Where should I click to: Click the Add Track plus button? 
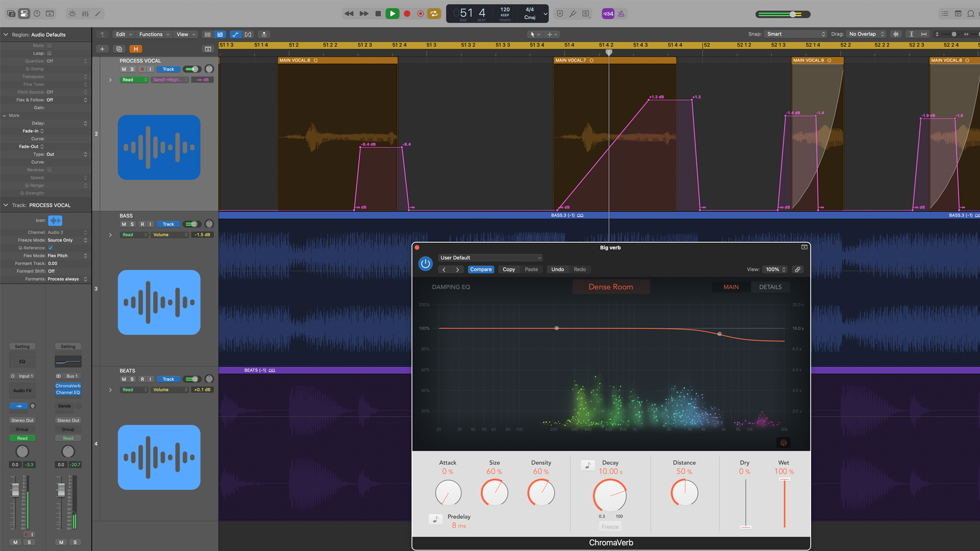pyautogui.click(x=102, y=49)
